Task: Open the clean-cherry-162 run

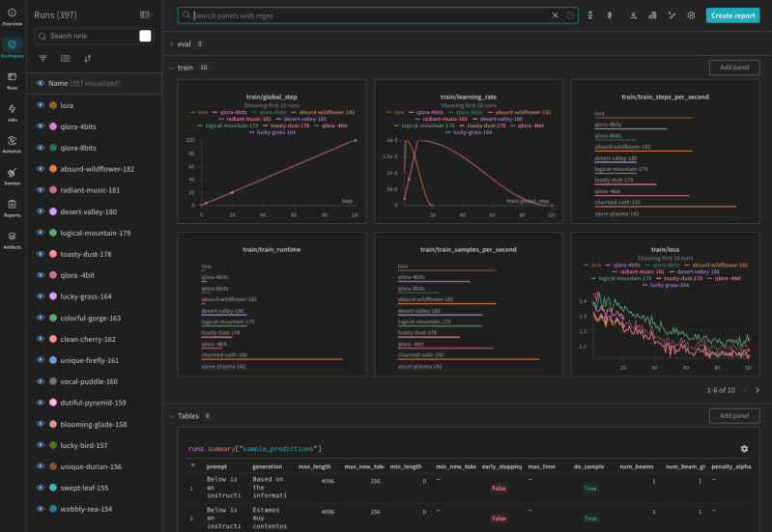Action: pyautogui.click(x=88, y=339)
